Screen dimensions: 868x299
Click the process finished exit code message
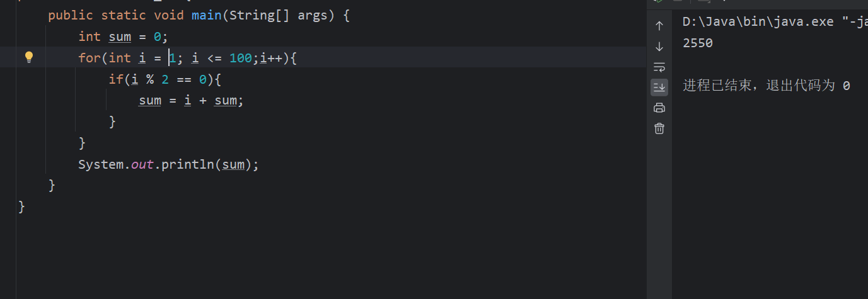(x=767, y=86)
